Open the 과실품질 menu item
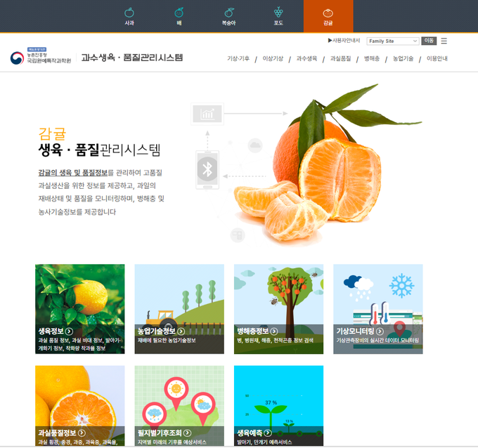This screenshot has width=478, height=448. pos(341,59)
